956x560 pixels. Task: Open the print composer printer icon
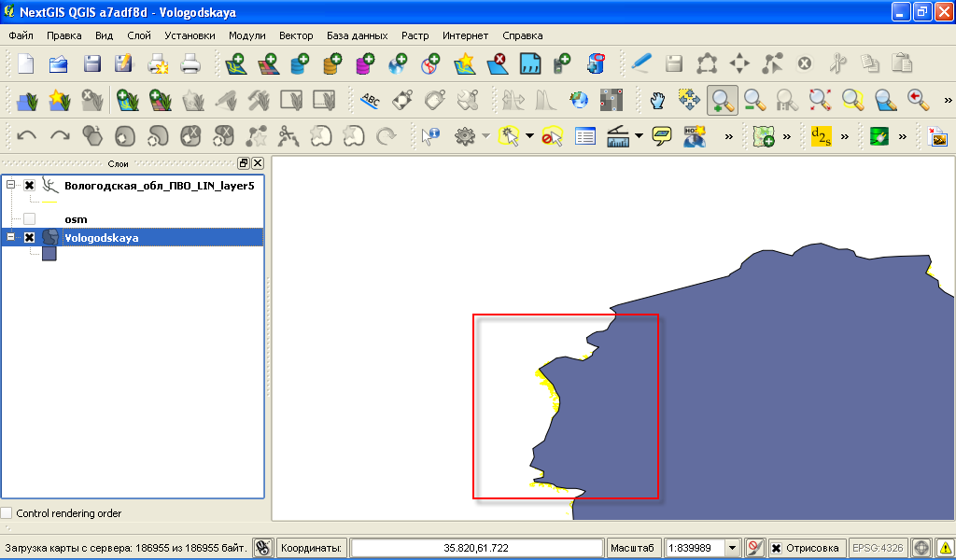click(190, 63)
